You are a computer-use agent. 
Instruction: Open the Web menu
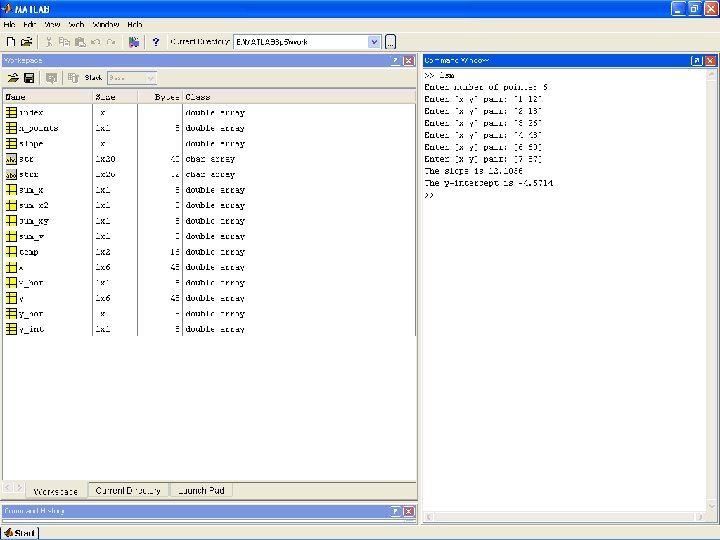(76, 24)
